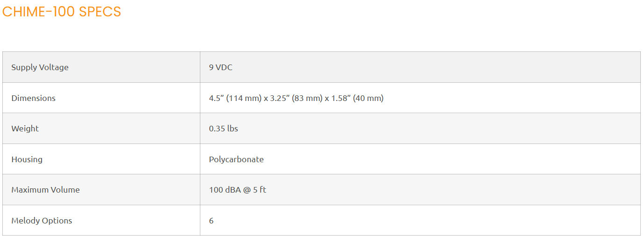Click the Melody Options label cell

click(42, 221)
